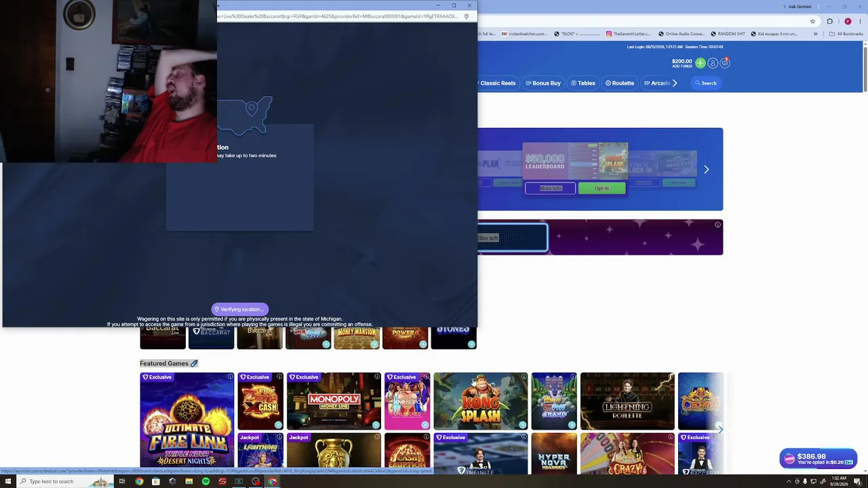This screenshot has height=488, width=868.
Task: Show info for Lightning Roulette tile
Action: point(671,377)
